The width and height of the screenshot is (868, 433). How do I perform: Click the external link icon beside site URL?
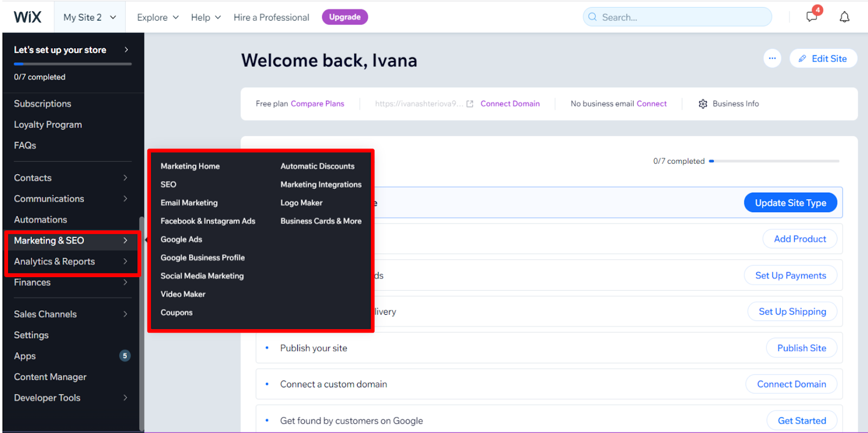click(x=470, y=104)
